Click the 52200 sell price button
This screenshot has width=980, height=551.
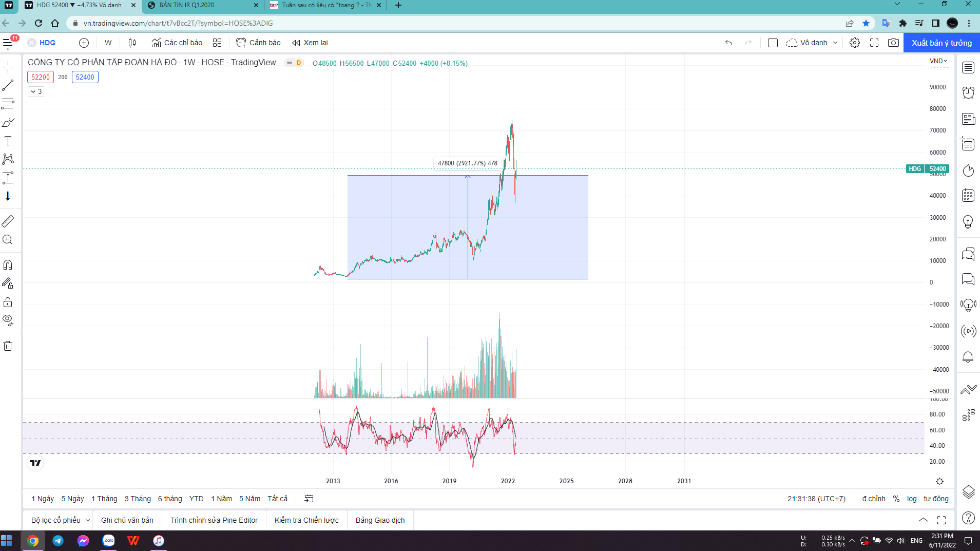click(x=41, y=77)
